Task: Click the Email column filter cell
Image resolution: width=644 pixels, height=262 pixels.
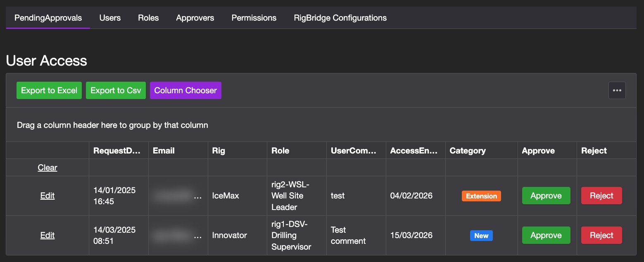Action: (x=178, y=167)
